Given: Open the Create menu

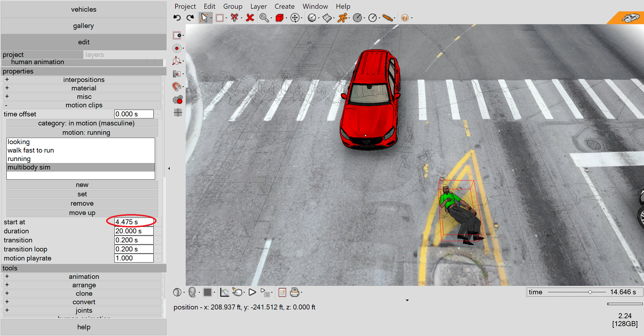Looking at the screenshot, I should [x=284, y=6].
